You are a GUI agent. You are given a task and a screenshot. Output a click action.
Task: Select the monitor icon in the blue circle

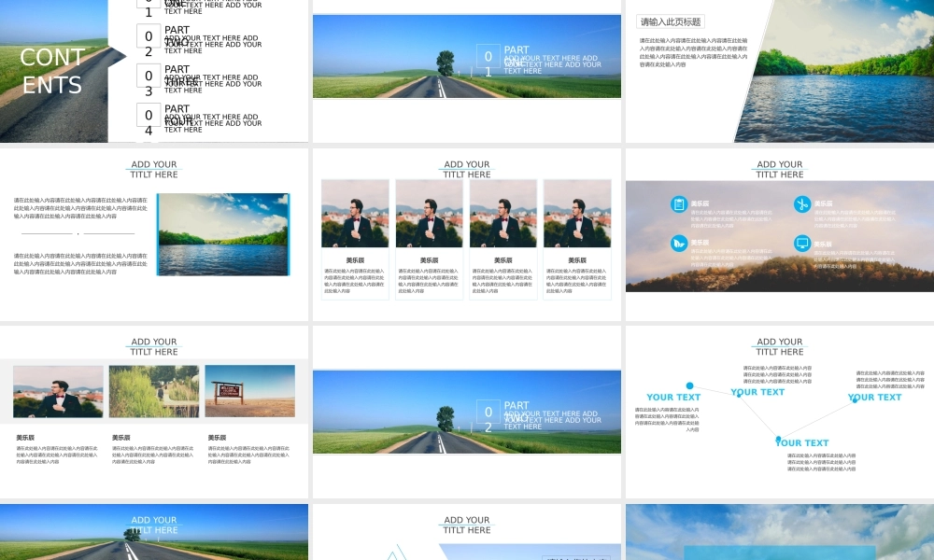(x=801, y=243)
